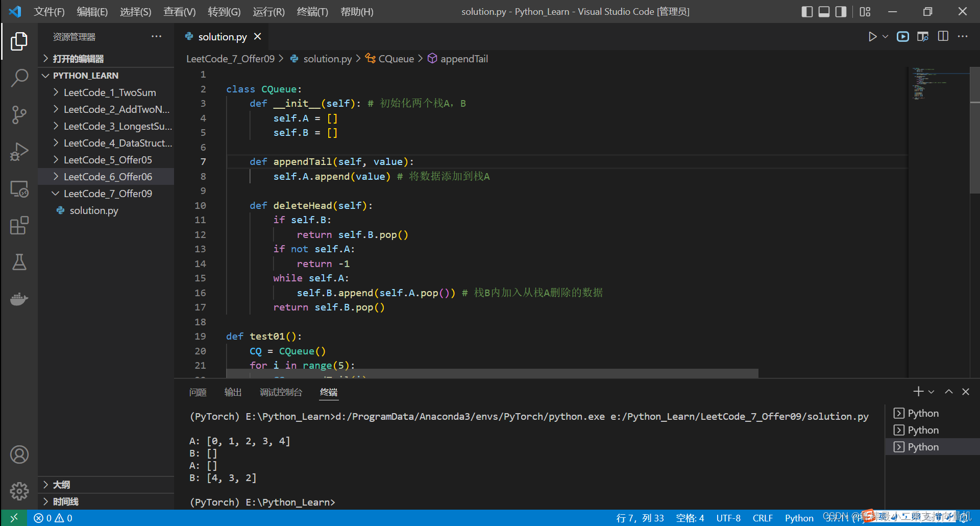980x526 pixels.
Task: Expand LeetCode_2_AddTwoN... folder
Action: [106, 109]
